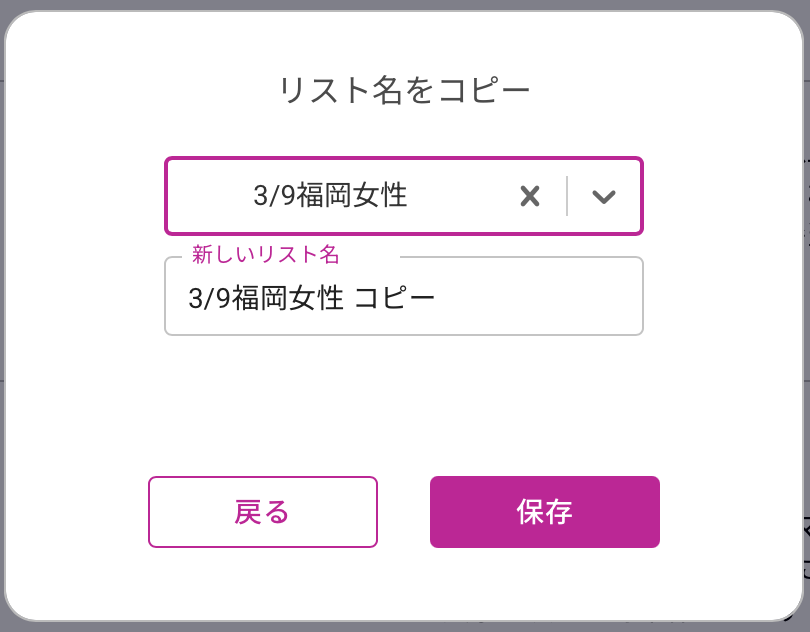Focus the 新しいリスト名 text field
Image resolution: width=810 pixels, height=632 pixels.
coord(403,297)
